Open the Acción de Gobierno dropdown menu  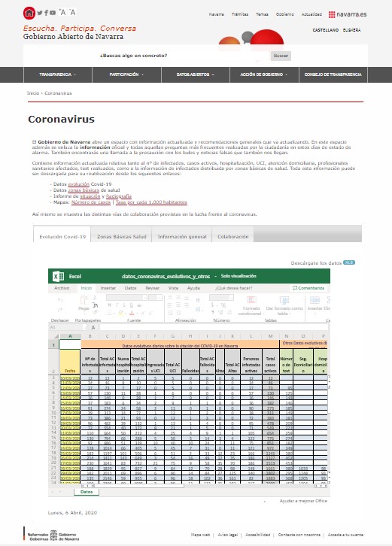tap(264, 74)
